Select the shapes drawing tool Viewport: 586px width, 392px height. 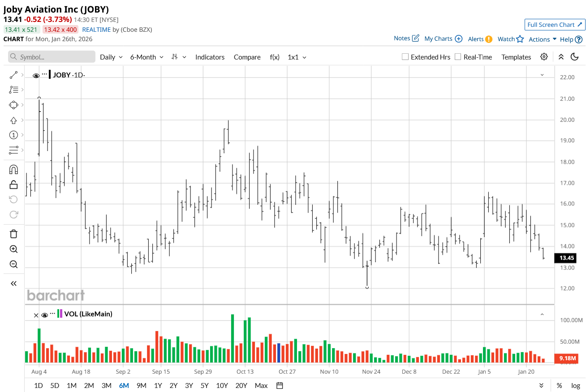(x=13, y=105)
